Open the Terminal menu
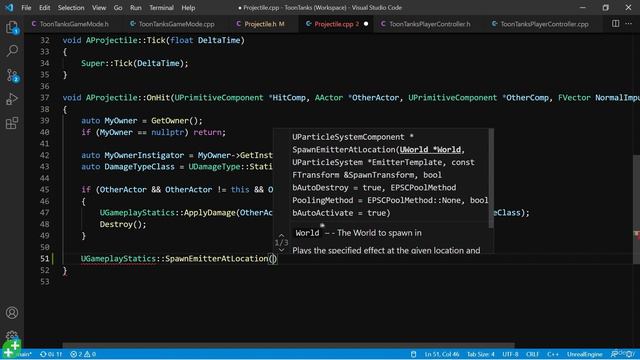Viewport: 640px width, 360px height. click(x=161, y=8)
